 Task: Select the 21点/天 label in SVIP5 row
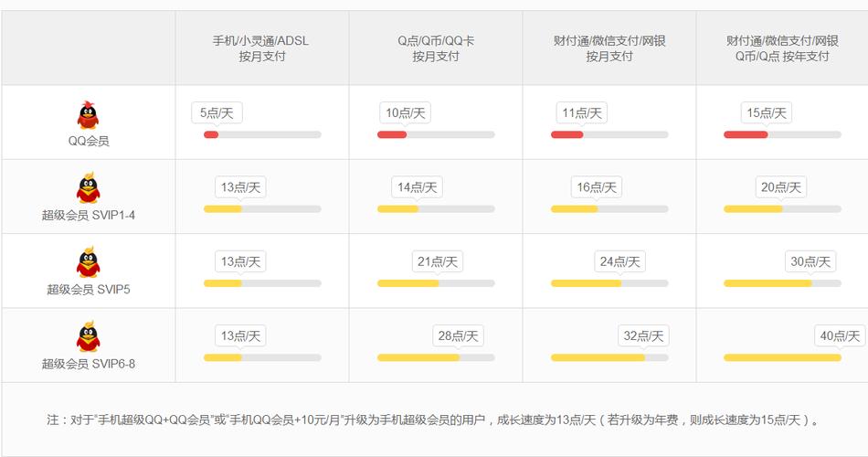(x=438, y=261)
